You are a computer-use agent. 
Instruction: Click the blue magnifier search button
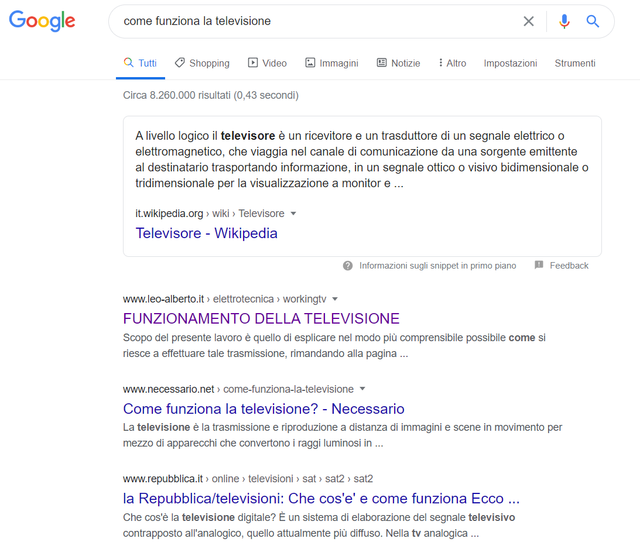tap(593, 21)
